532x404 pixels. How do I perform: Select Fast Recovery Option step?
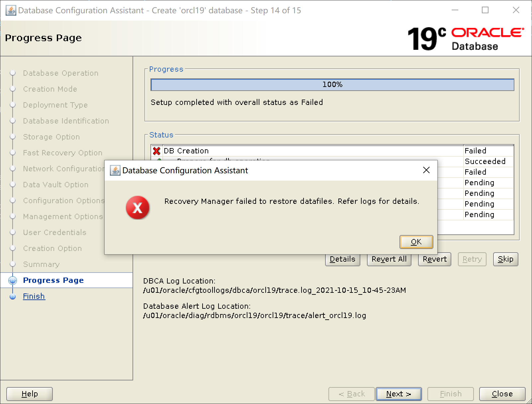coord(63,153)
